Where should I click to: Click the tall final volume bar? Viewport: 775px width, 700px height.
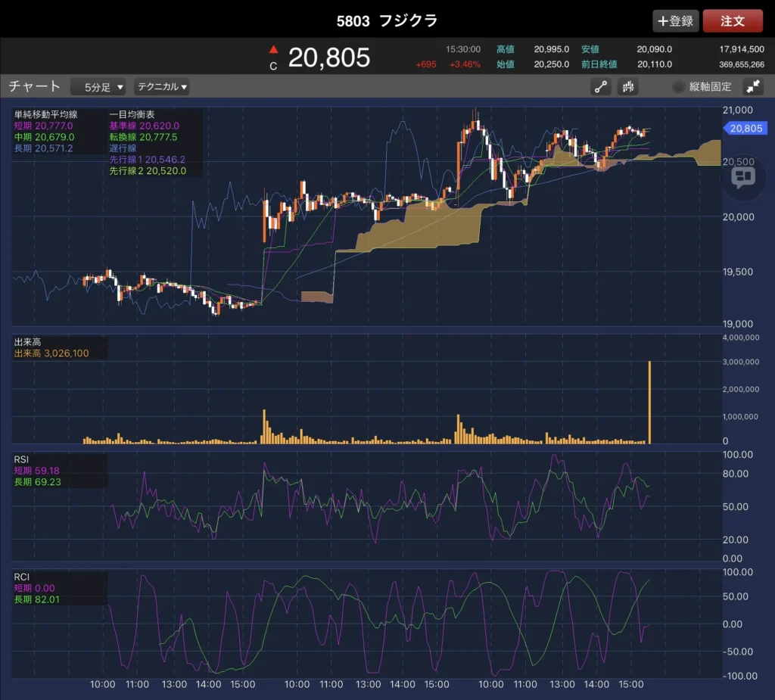[x=649, y=403]
